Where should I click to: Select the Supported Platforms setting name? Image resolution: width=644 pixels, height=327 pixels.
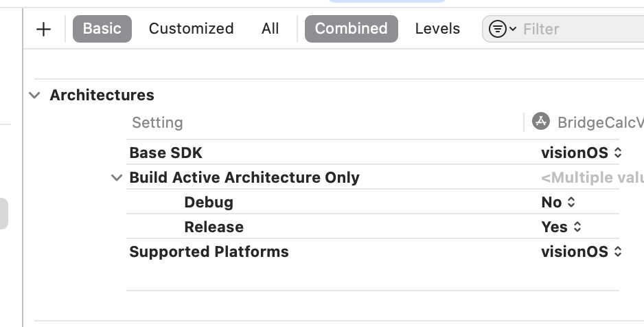(209, 251)
